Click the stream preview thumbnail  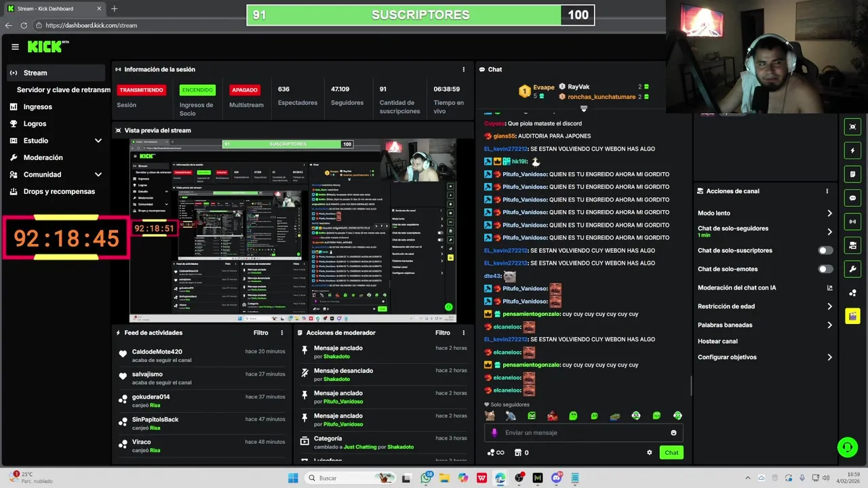point(293,230)
